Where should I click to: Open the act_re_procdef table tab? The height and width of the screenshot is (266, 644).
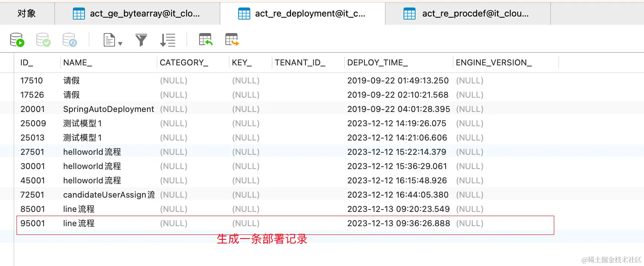click(468, 14)
